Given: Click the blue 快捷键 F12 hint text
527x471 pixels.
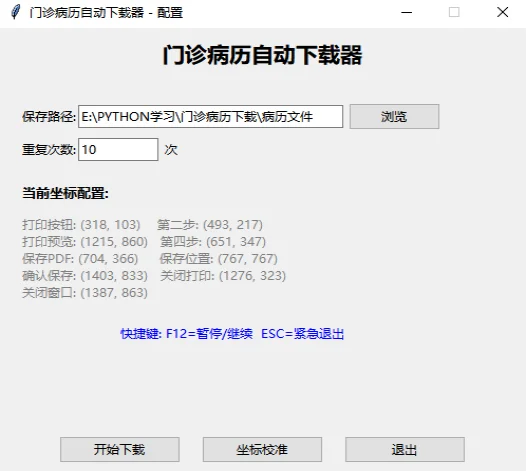Looking at the screenshot, I should (232, 334).
